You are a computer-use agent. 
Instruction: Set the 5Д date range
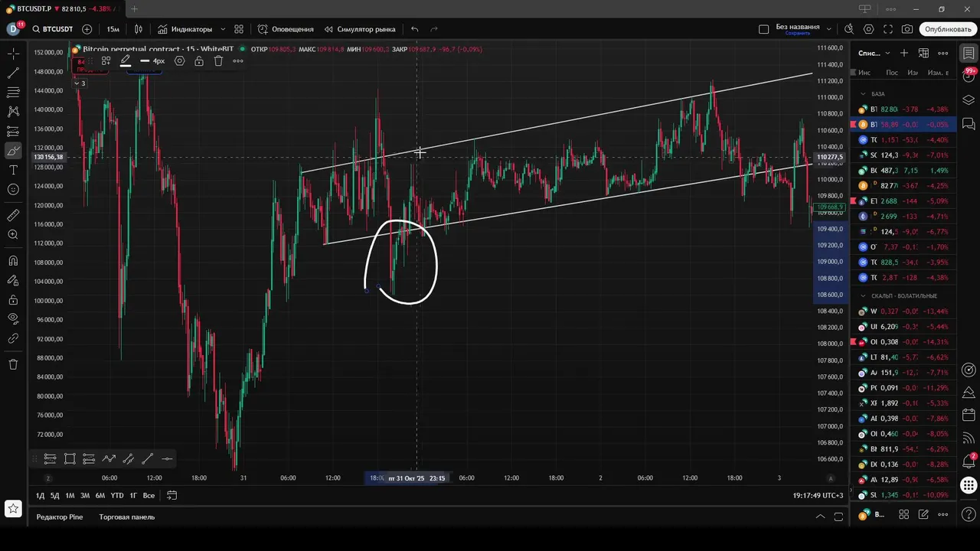coord(54,495)
